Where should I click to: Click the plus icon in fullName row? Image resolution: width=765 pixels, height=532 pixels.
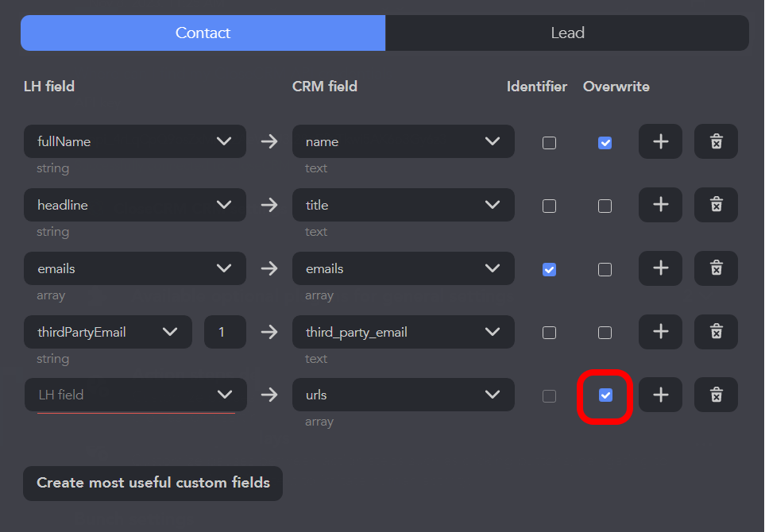pyautogui.click(x=660, y=141)
